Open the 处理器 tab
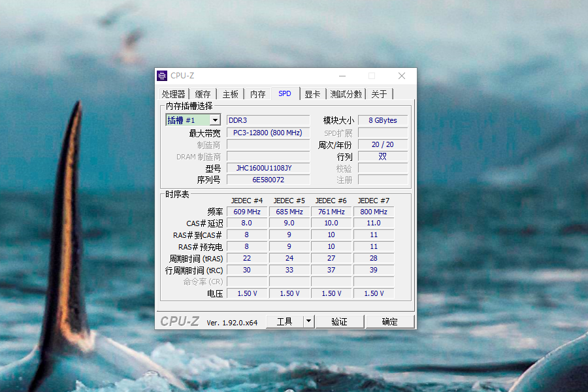This screenshot has height=392, width=588. (173, 94)
